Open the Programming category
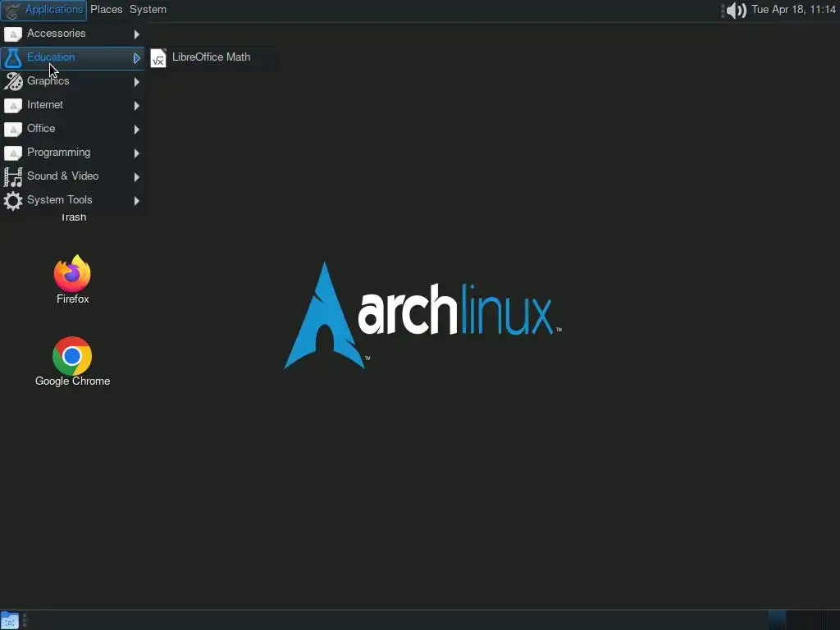The image size is (840, 630). 72,153
